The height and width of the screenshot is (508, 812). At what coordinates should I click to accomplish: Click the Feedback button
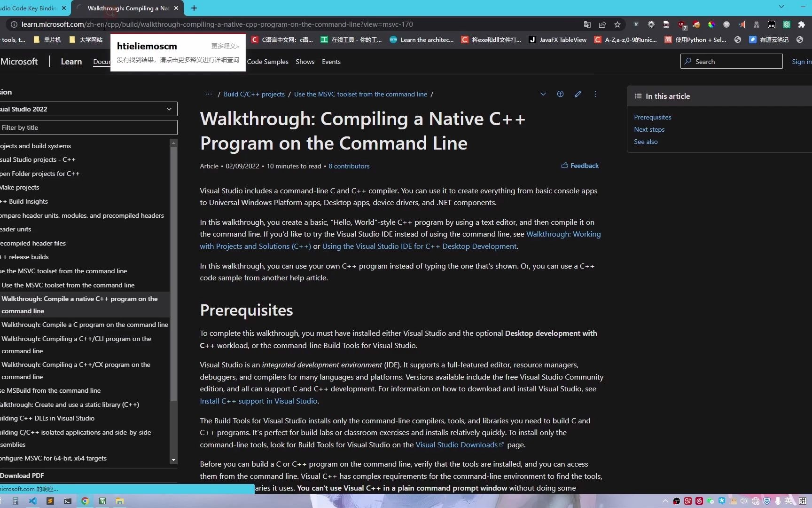click(580, 166)
